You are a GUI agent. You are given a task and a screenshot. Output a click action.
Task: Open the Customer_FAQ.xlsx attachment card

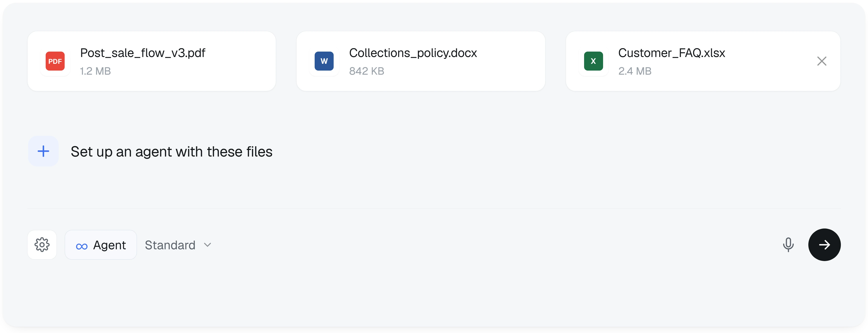tap(703, 61)
